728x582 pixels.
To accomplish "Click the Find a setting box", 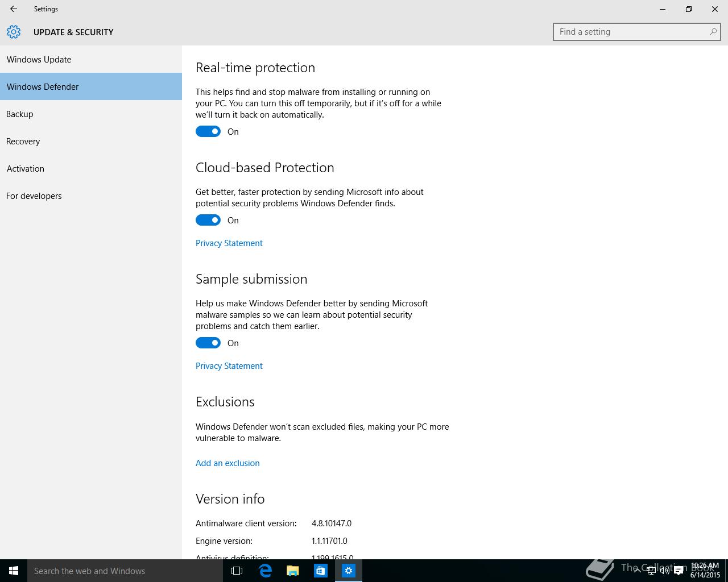I will [x=636, y=32].
